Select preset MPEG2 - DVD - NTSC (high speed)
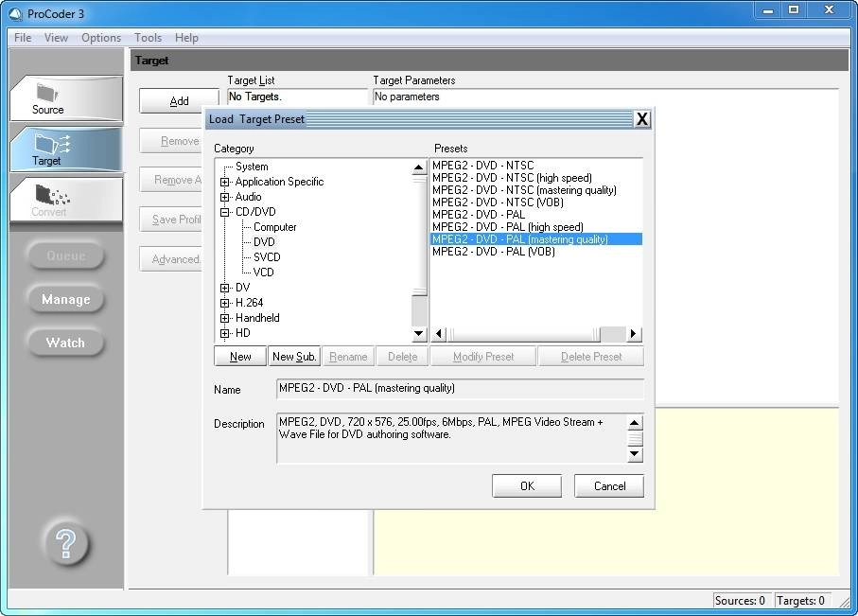The image size is (858, 616). pyautogui.click(x=512, y=178)
